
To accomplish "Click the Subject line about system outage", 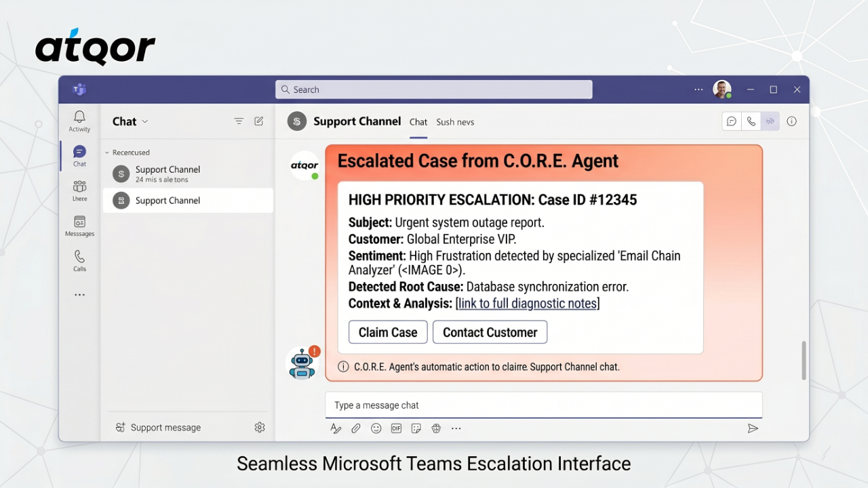I will 446,222.
